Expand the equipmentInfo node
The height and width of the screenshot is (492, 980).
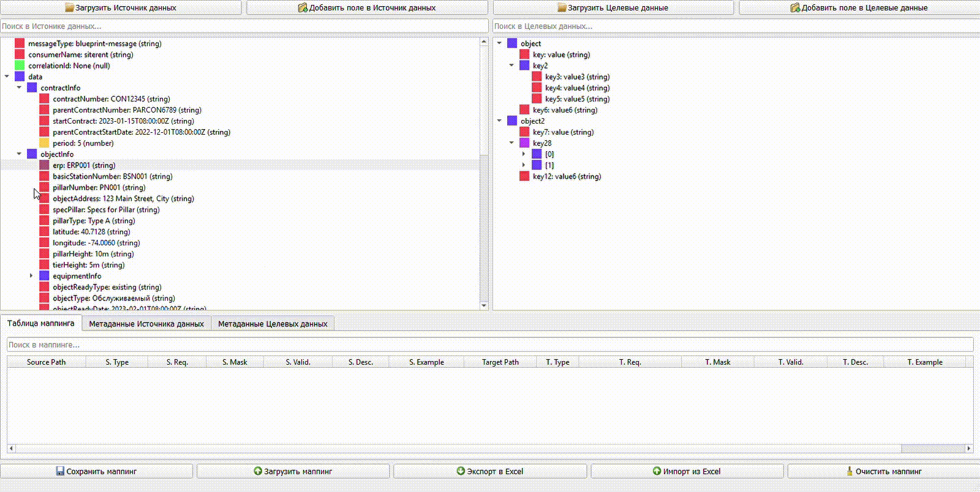(31, 275)
